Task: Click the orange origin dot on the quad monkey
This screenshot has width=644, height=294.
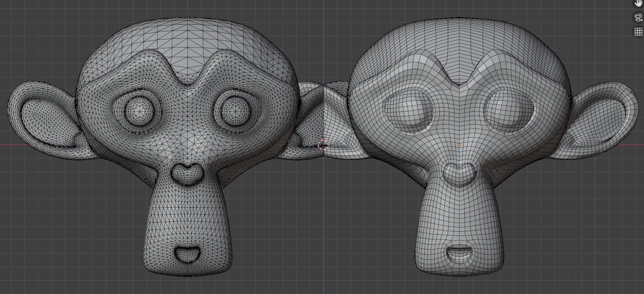Action: coord(459,145)
